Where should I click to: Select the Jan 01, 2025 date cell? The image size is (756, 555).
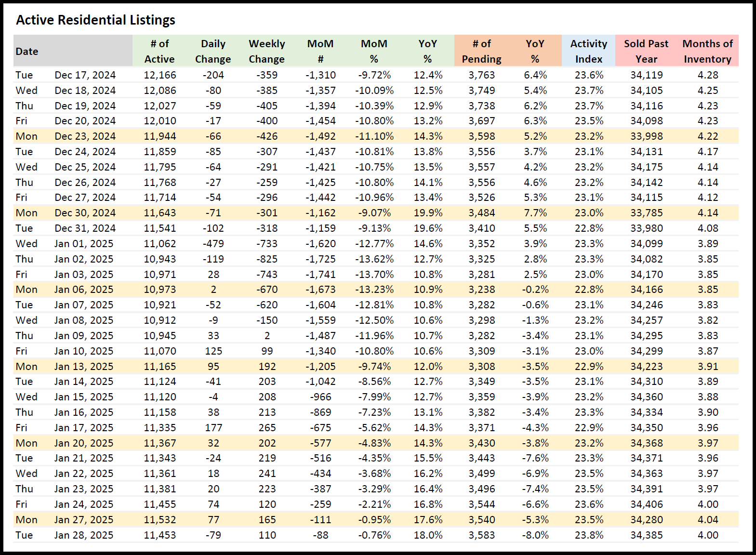84,244
